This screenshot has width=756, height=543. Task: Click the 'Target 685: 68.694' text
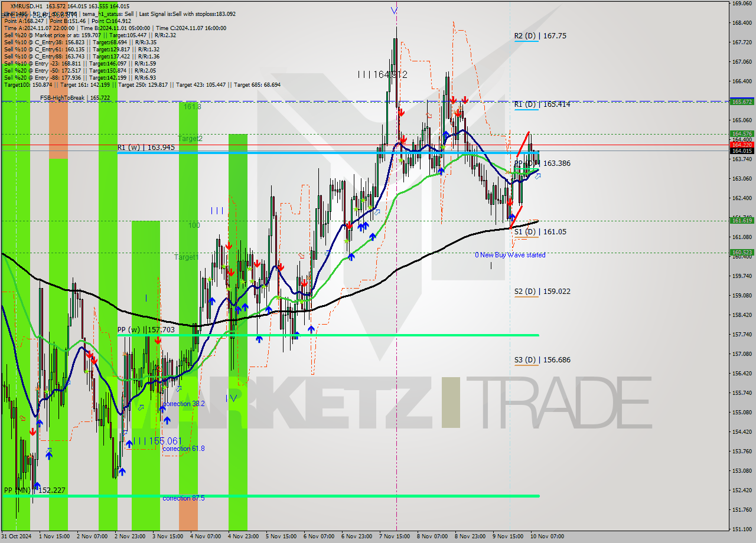(x=257, y=84)
